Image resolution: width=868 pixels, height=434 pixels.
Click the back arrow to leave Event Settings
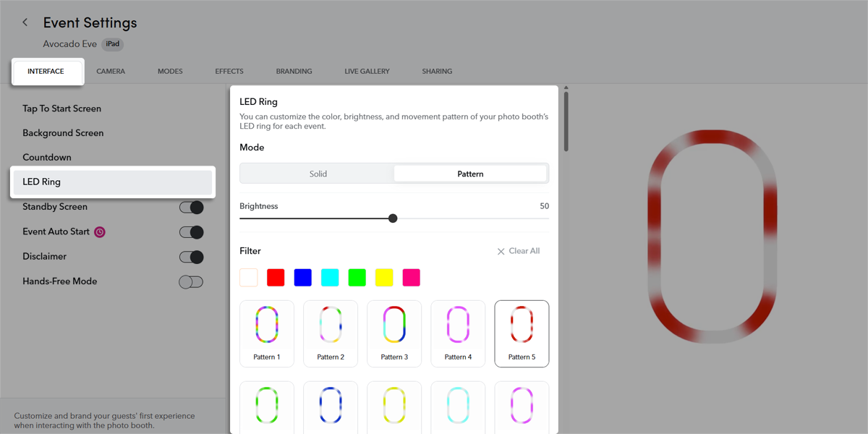coord(25,22)
